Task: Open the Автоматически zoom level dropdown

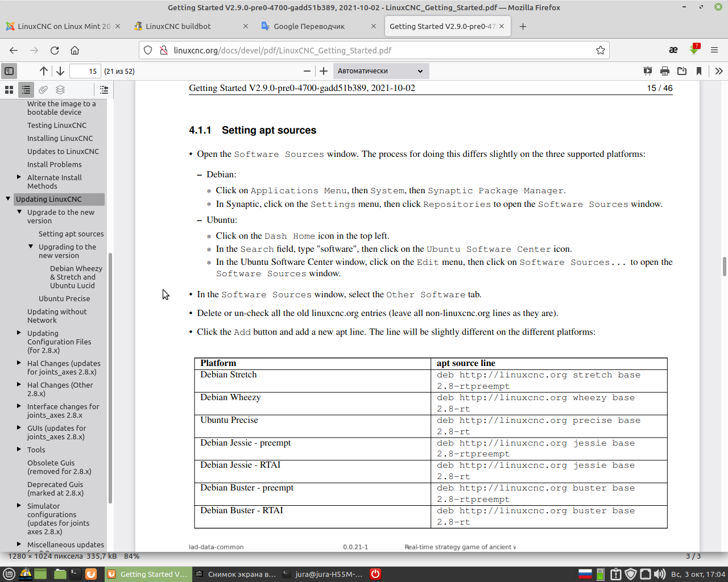Action: (x=380, y=71)
